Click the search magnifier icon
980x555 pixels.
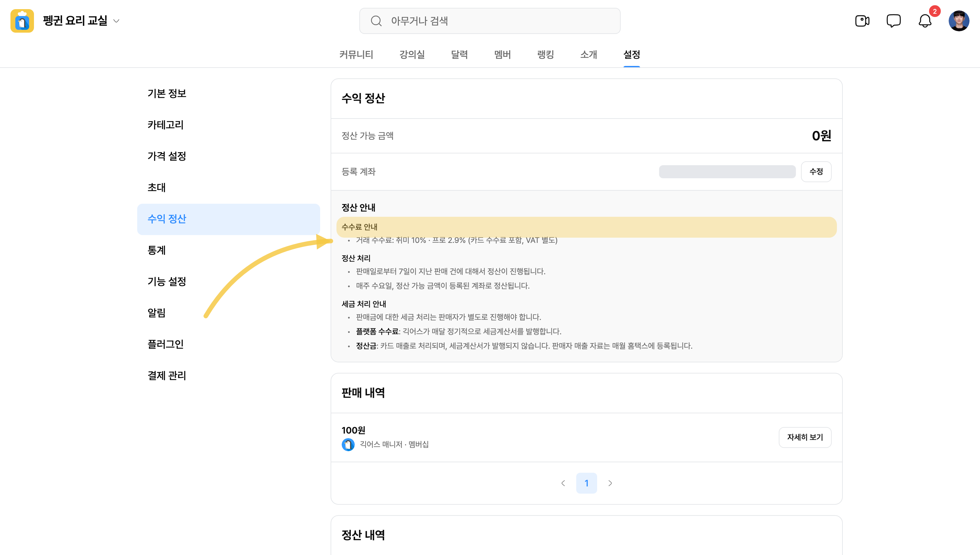click(x=376, y=21)
